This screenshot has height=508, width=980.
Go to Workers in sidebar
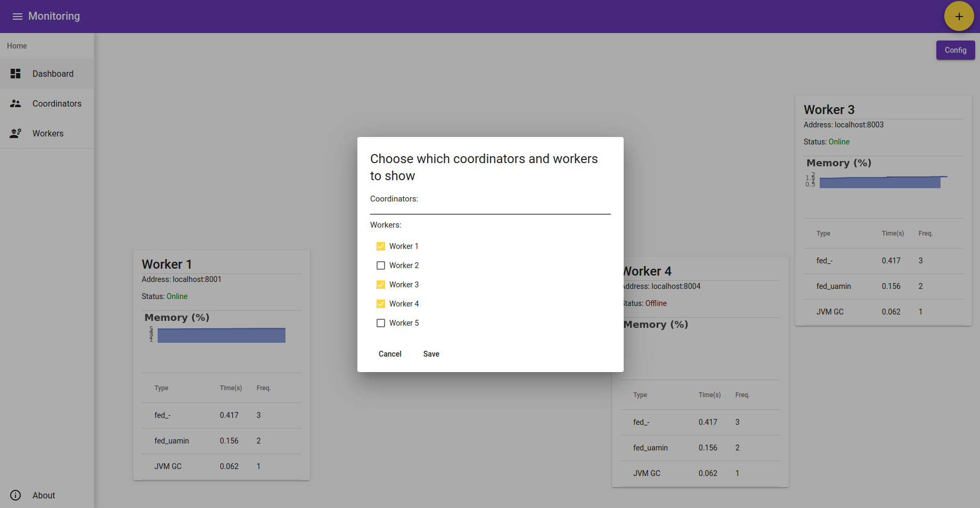click(47, 133)
